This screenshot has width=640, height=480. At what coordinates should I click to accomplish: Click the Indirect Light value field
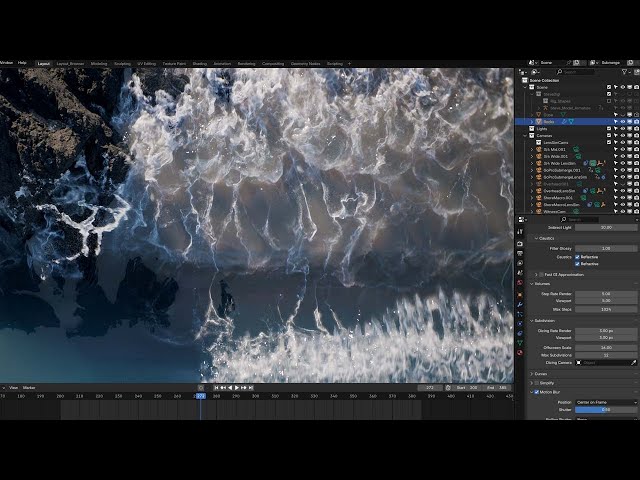tap(606, 227)
